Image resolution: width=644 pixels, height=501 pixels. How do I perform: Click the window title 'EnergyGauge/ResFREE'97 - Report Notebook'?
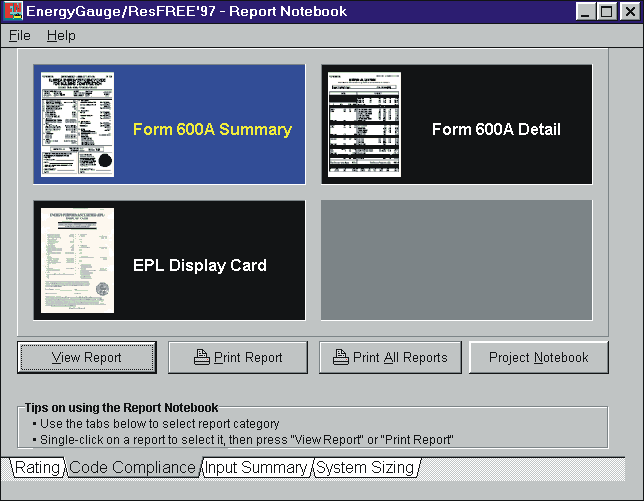click(186, 11)
